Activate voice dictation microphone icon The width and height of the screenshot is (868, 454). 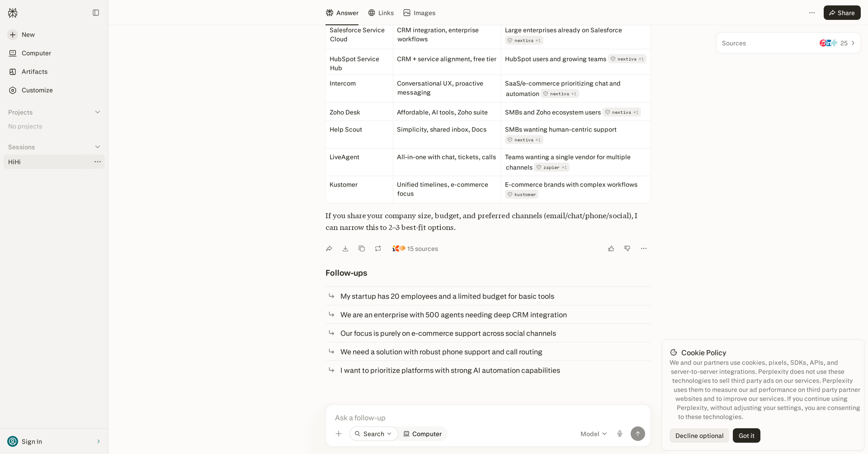(x=620, y=434)
